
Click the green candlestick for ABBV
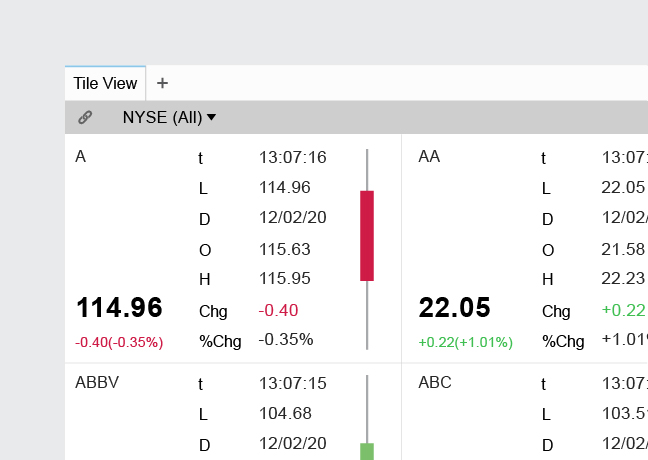click(367, 450)
